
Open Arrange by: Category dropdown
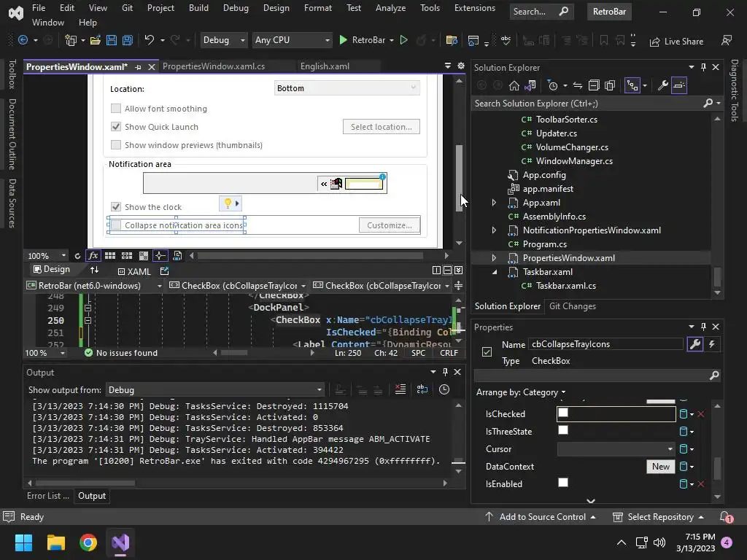pos(521,392)
